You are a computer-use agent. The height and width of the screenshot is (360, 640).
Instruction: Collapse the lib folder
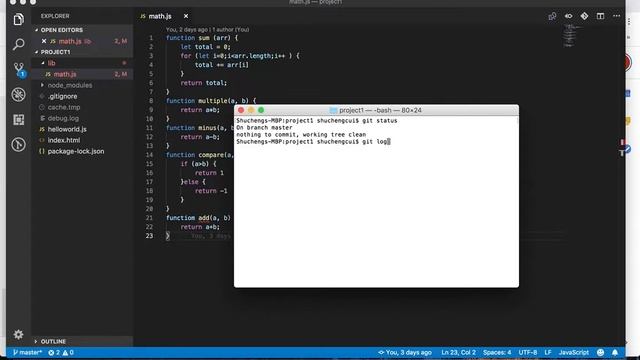click(x=51, y=63)
